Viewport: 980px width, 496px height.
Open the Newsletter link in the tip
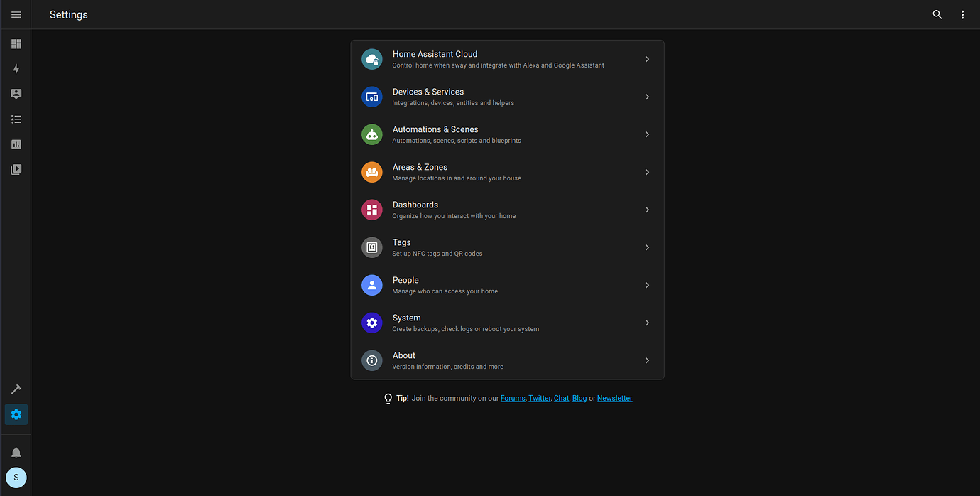pos(615,398)
